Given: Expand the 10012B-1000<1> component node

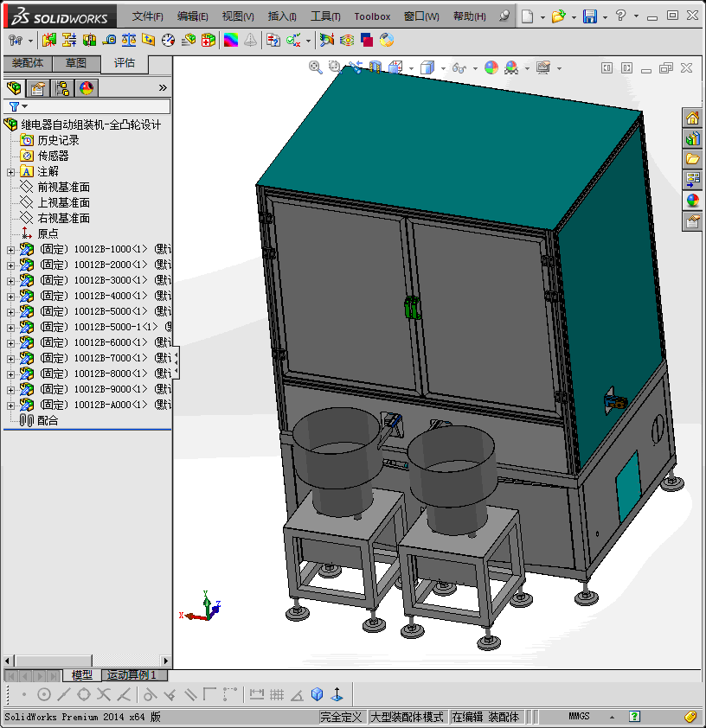Looking at the screenshot, I should (x=10, y=250).
